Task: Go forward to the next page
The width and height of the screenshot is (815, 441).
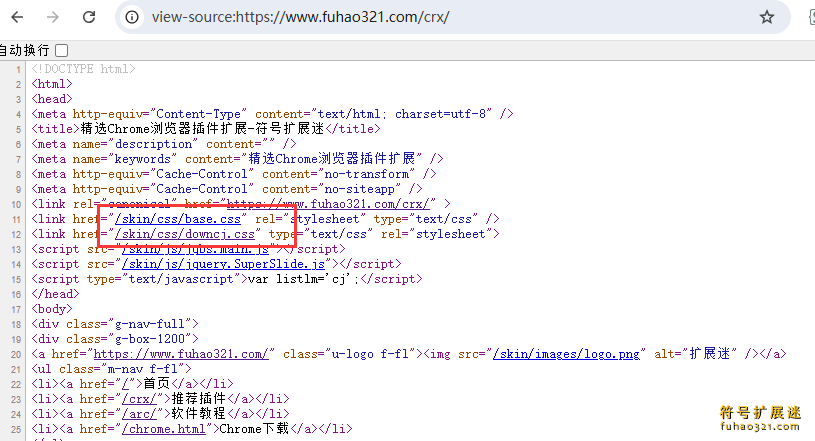Action: coord(52,17)
